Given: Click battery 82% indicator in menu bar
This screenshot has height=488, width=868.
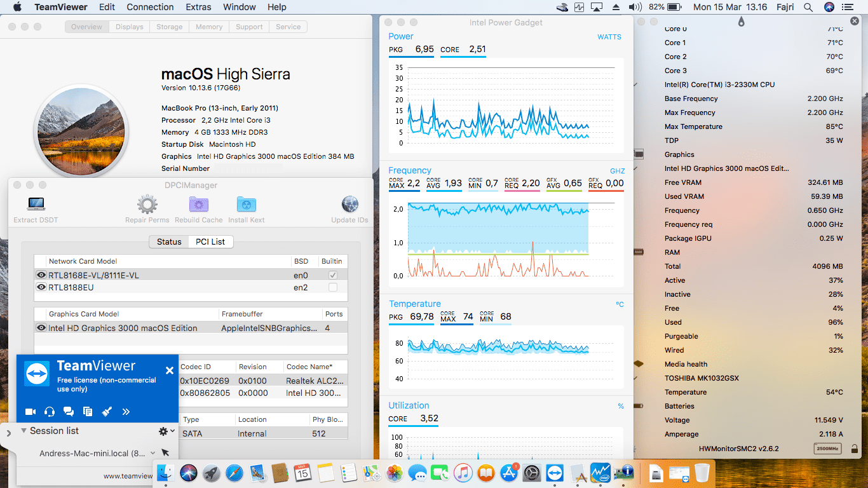Looking at the screenshot, I should point(666,7).
